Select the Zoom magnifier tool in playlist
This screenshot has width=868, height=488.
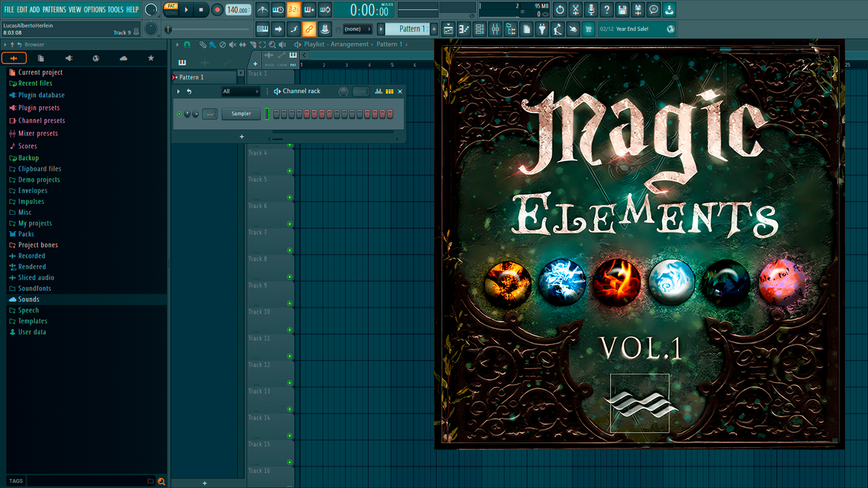(272, 44)
